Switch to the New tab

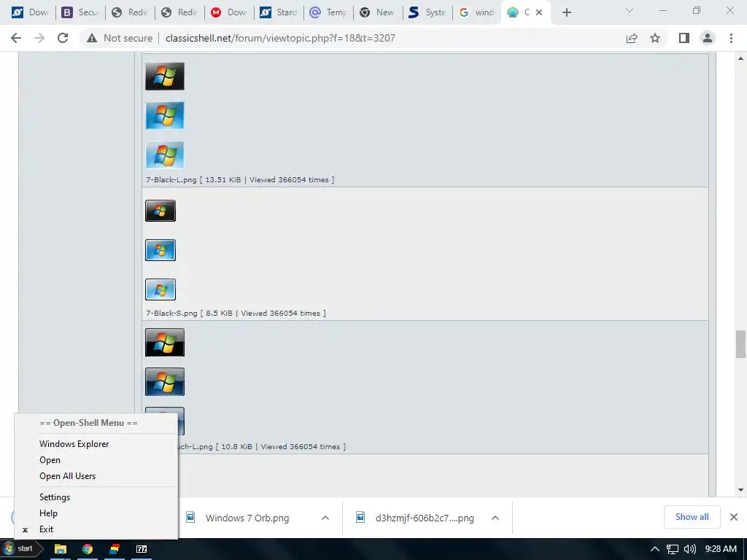coord(378,12)
